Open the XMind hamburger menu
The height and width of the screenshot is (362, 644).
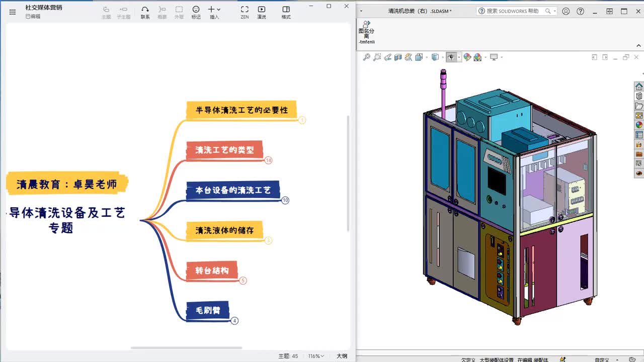(13, 12)
